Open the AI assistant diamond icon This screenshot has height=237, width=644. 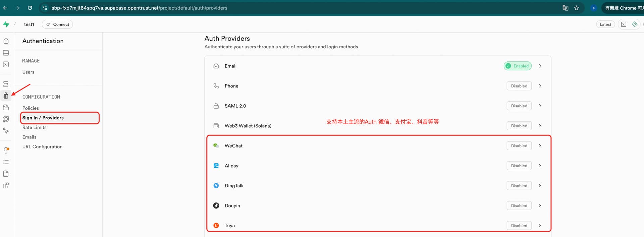pos(635,24)
